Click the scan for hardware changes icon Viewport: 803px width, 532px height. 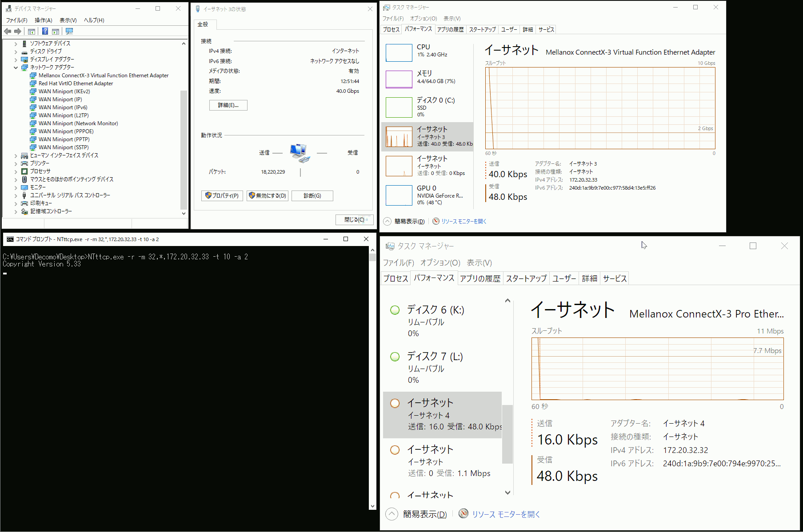69,31
